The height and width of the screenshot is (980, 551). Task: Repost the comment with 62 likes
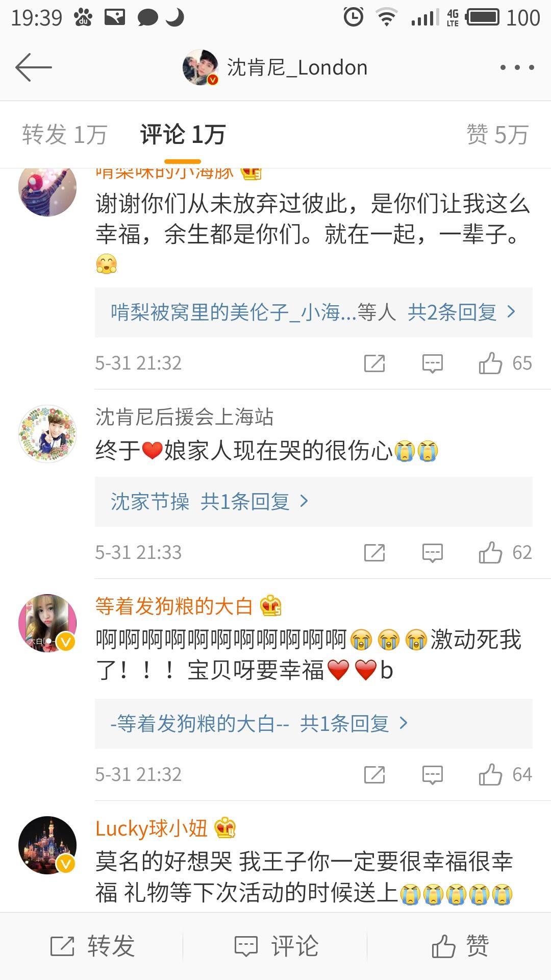(374, 553)
